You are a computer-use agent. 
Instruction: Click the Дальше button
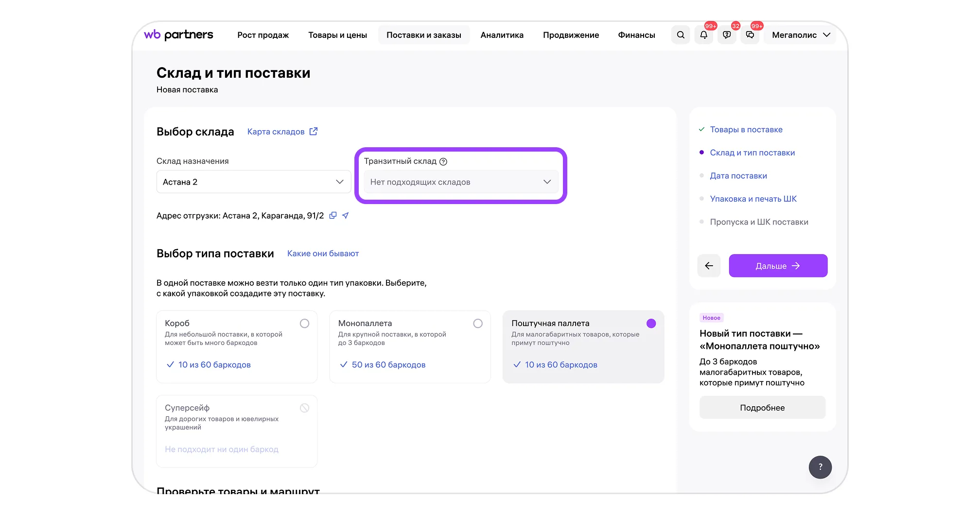tap(778, 266)
